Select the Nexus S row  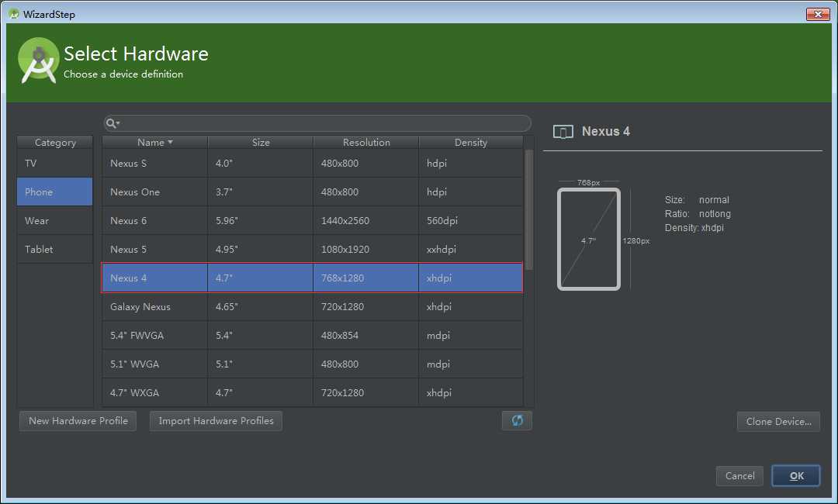pyautogui.click(x=312, y=164)
